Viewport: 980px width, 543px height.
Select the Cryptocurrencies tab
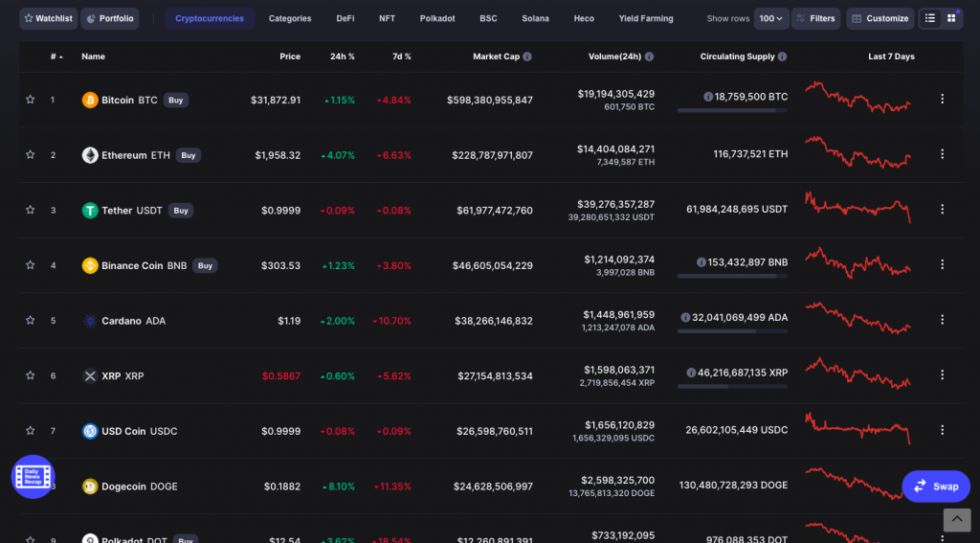pos(210,19)
